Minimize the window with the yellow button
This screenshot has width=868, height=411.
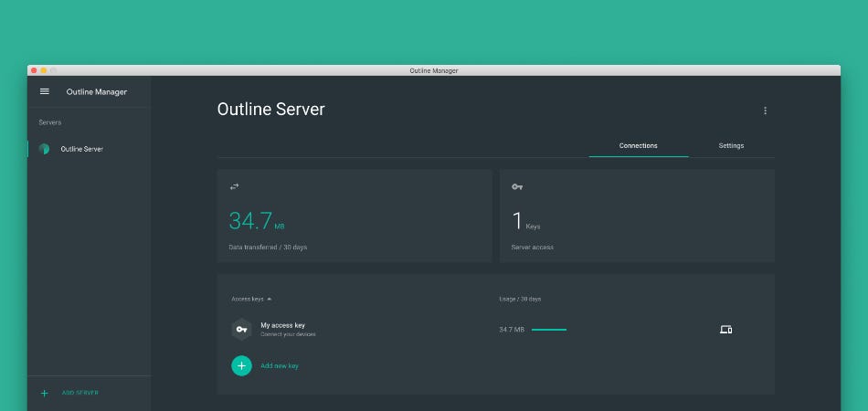tap(44, 70)
